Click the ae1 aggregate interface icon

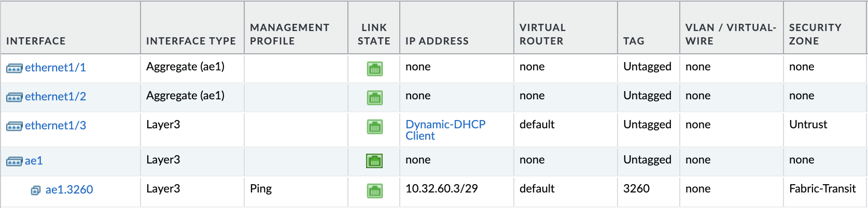[14, 161]
